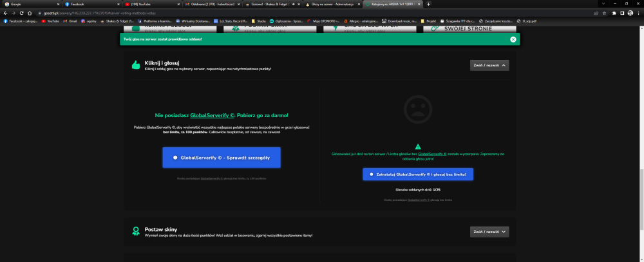This screenshot has width=644, height=262.
Task: Mute audio icon on Shakes & Fidget tab
Action: click(294, 4)
